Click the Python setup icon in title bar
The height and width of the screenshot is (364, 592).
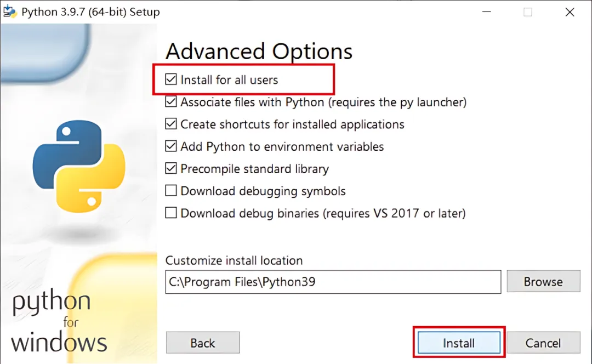click(x=10, y=12)
